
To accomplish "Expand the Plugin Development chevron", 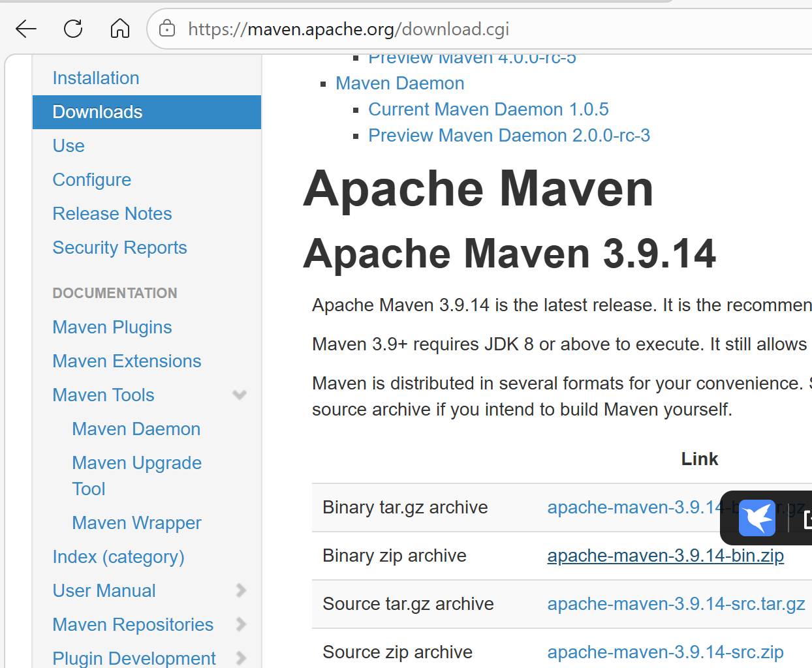I will coord(241,658).
